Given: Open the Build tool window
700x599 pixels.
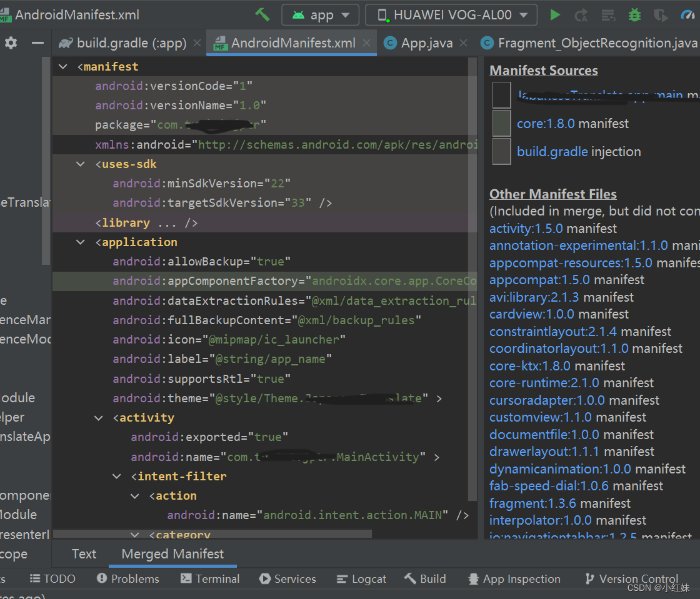Looking at the screenshot, I should (x=425, y=579).
